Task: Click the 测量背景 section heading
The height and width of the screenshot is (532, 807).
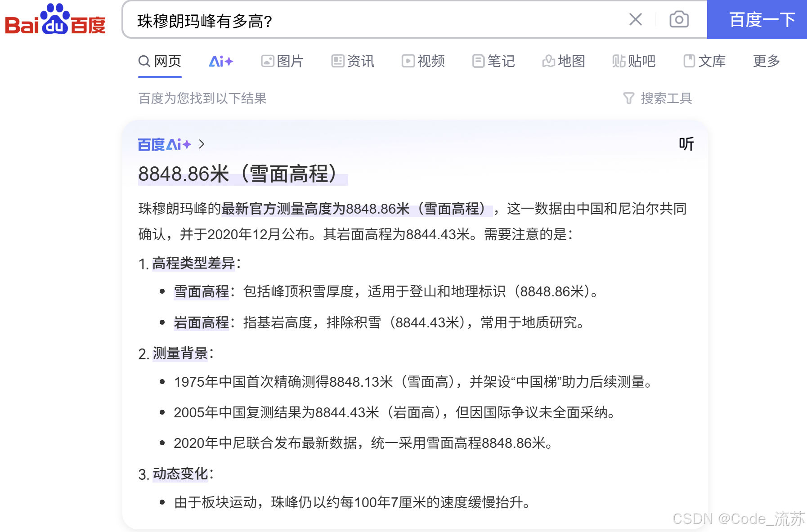Action: point(180,353)
